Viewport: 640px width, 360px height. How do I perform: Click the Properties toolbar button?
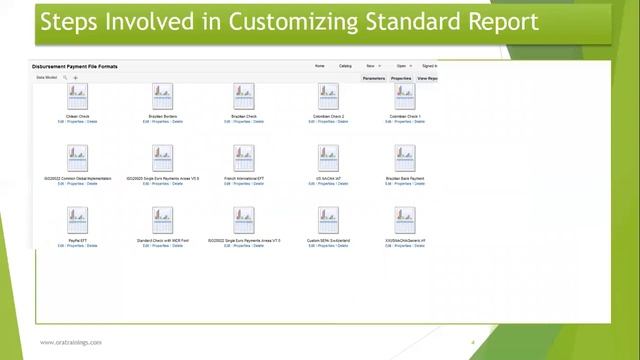(x=401, y=78)
